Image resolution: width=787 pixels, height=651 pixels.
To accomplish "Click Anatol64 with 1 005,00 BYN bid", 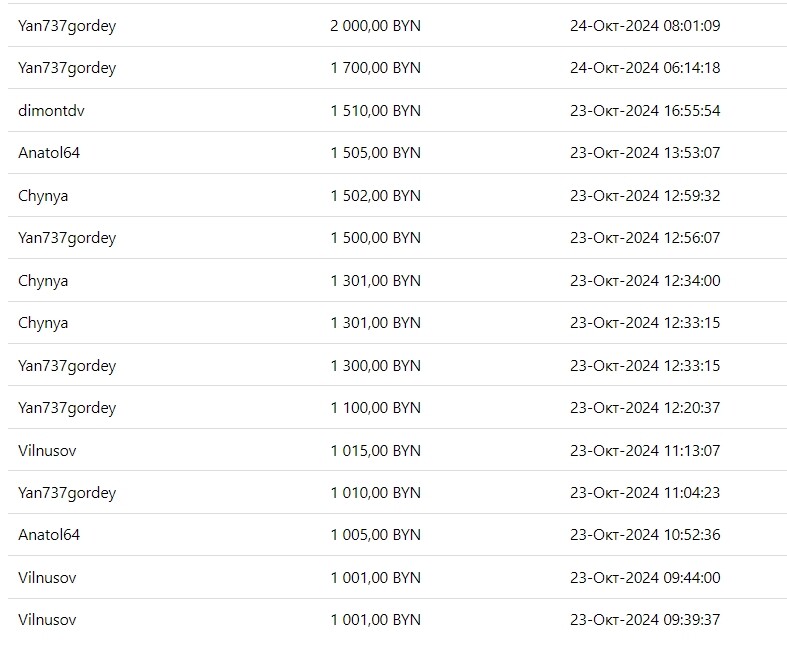I will (49, 535).
